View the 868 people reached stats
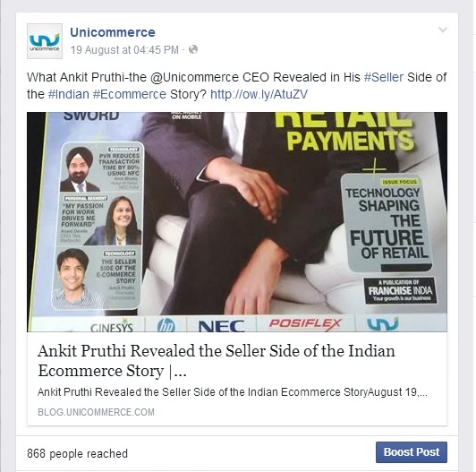 78,453
